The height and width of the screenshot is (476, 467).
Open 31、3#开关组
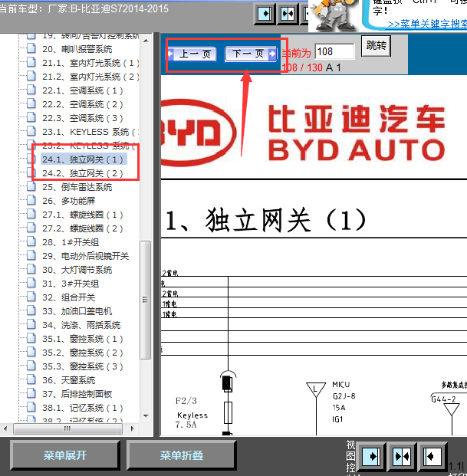[71, 284]
